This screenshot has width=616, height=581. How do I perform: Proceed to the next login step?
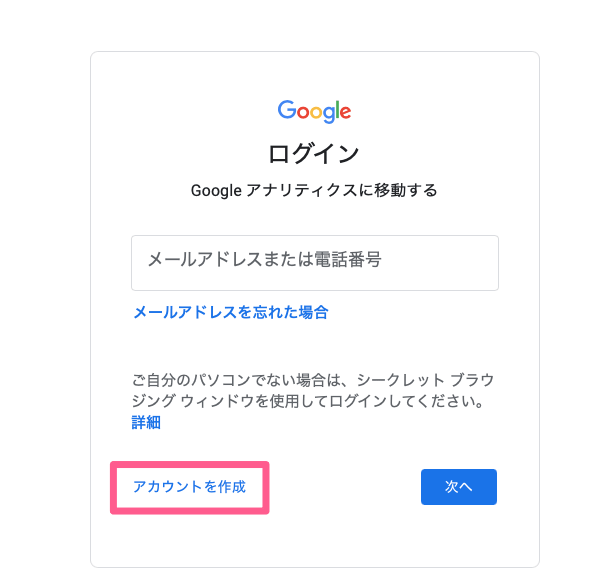[x=458, y=487]
